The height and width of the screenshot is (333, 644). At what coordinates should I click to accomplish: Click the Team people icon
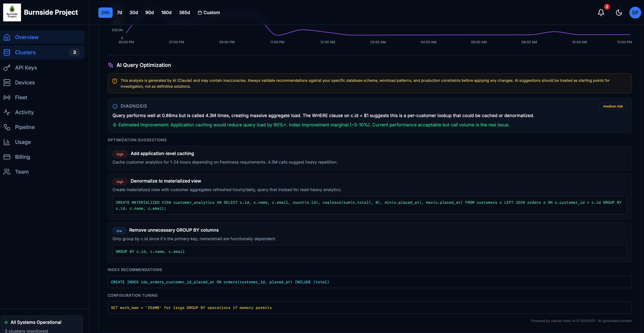[x=7, y=172]
